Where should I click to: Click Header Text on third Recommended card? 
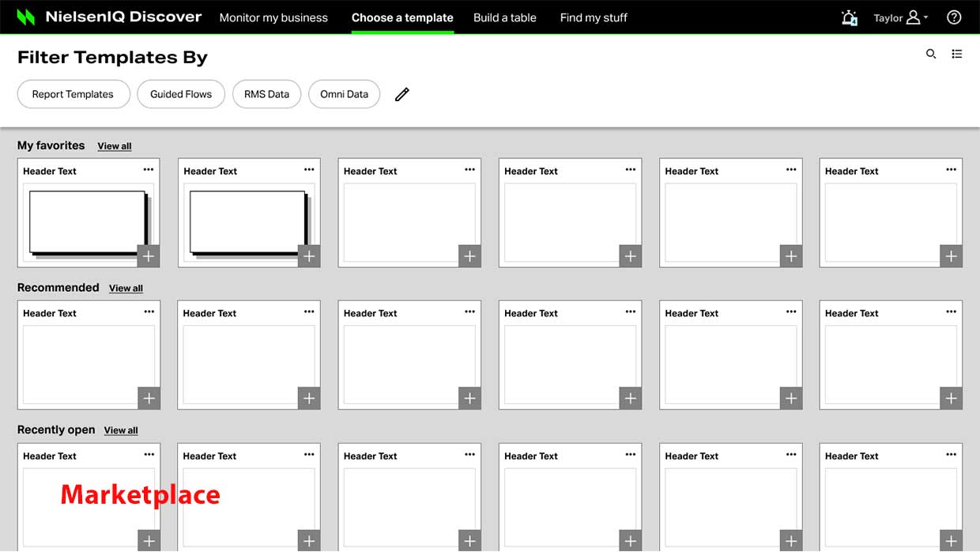pyautogui.click(x=371, y=313)
